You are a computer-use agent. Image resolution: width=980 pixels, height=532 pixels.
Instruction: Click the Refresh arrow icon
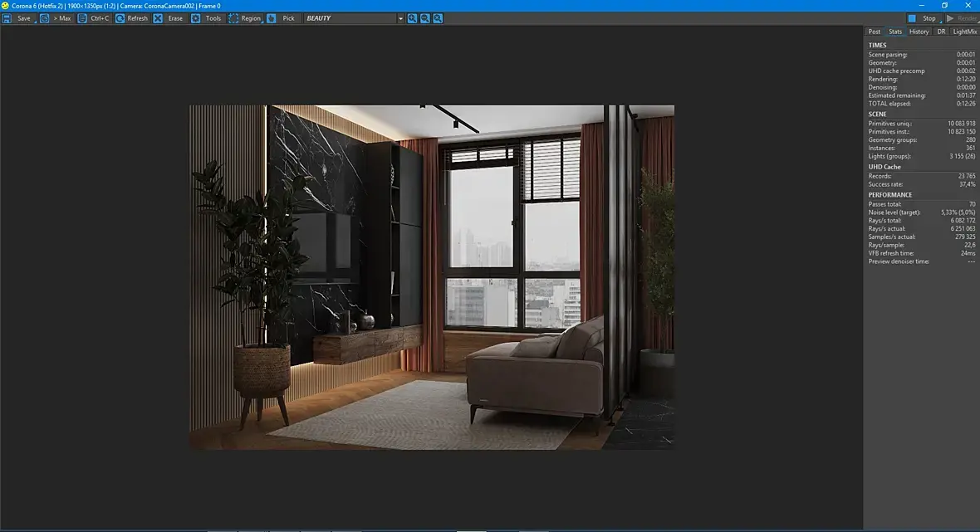[120, 19]
